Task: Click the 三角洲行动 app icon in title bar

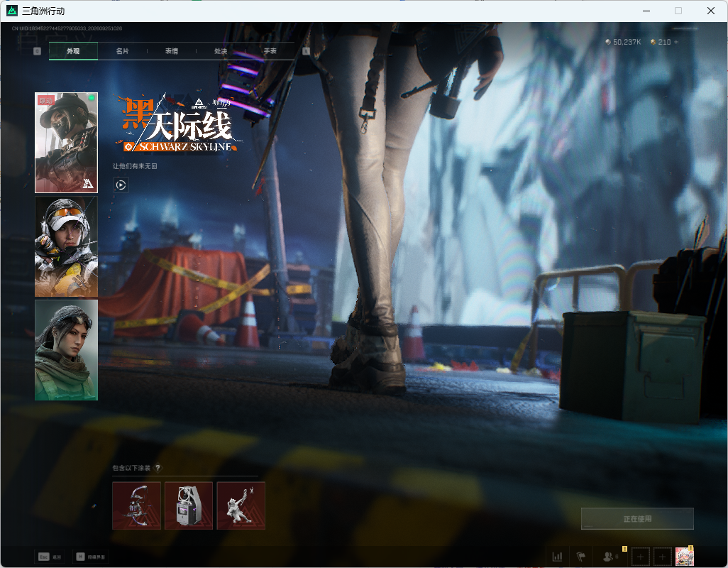Action: (12, 10)
